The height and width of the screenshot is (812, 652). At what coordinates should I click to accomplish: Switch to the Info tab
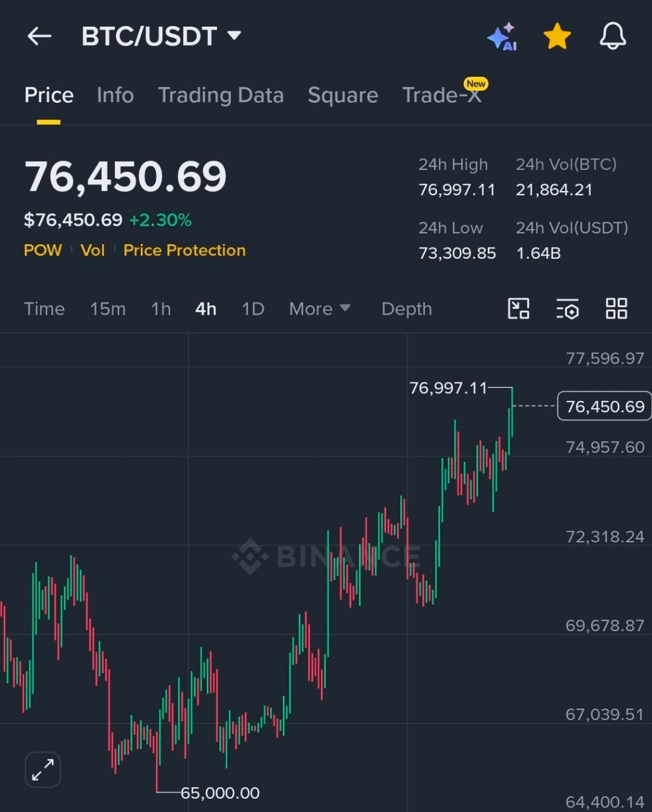[x=115, y=95]
